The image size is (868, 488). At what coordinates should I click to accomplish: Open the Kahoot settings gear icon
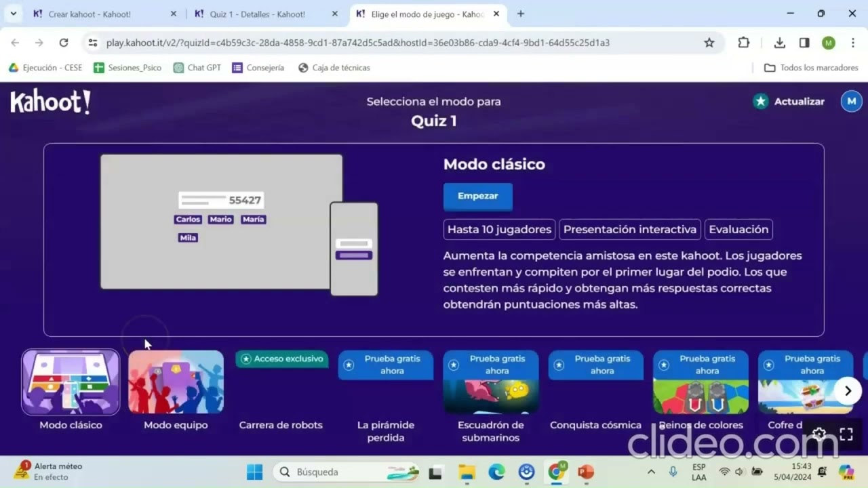(820, 434)
